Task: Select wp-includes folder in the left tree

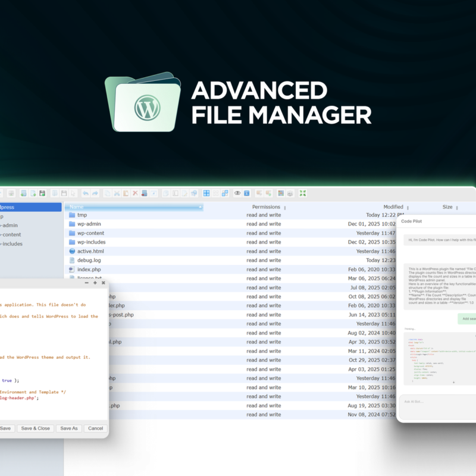Action: [x=11, y=243]
